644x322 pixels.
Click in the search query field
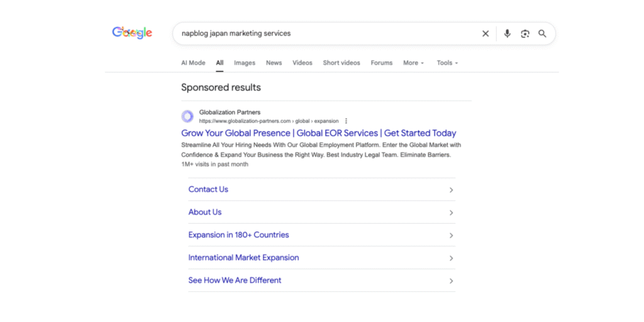328,34
